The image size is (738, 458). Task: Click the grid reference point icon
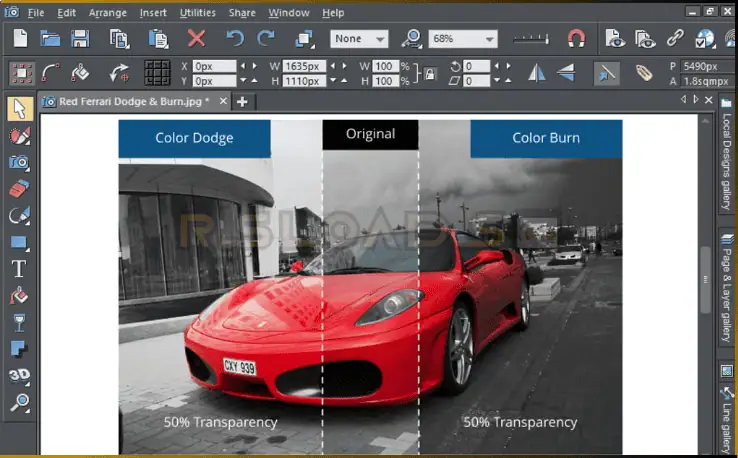(x=157, y=73)
